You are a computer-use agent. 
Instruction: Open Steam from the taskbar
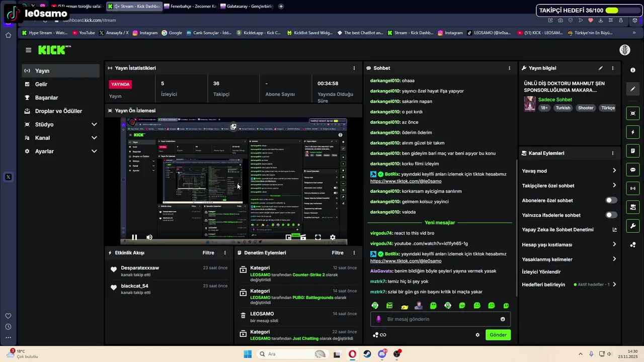(x=367, y=354)
